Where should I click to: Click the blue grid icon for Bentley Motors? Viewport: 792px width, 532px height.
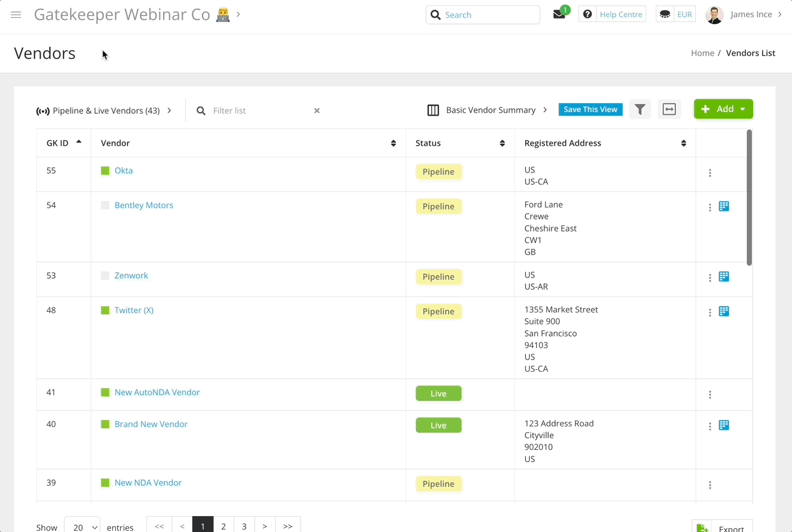tap(724, 206)
